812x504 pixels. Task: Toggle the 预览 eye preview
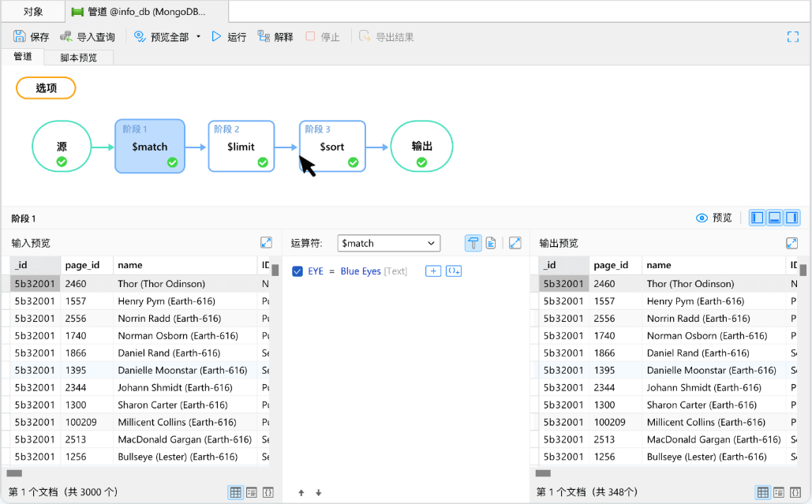(x=713, y=218)
